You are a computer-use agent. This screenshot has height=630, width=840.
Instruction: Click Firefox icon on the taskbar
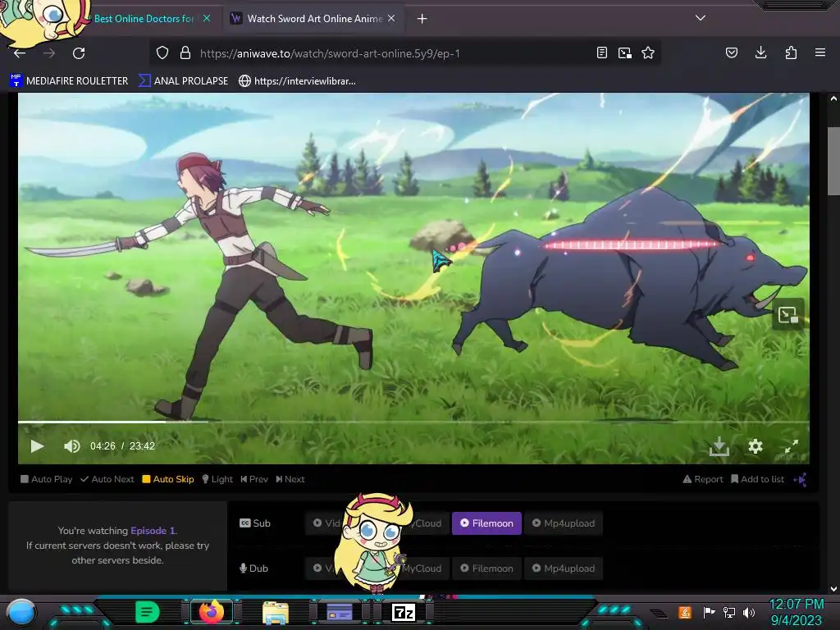click(x=212, y=612)
